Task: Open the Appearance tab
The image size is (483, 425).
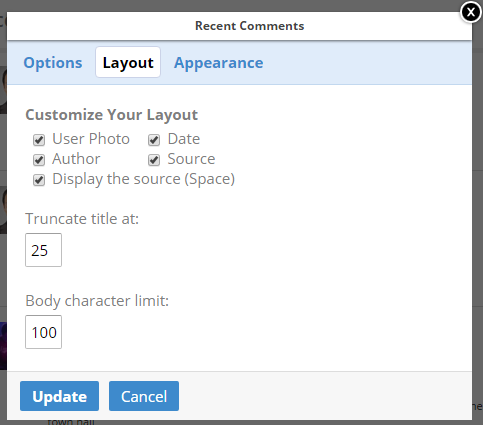Action: 219,63
